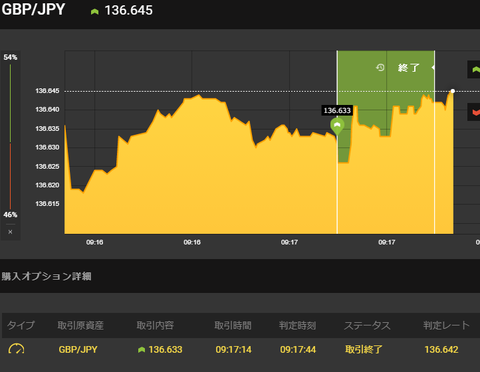
Task: Click the 終了 label in green zone
Action: coord(408,68)
